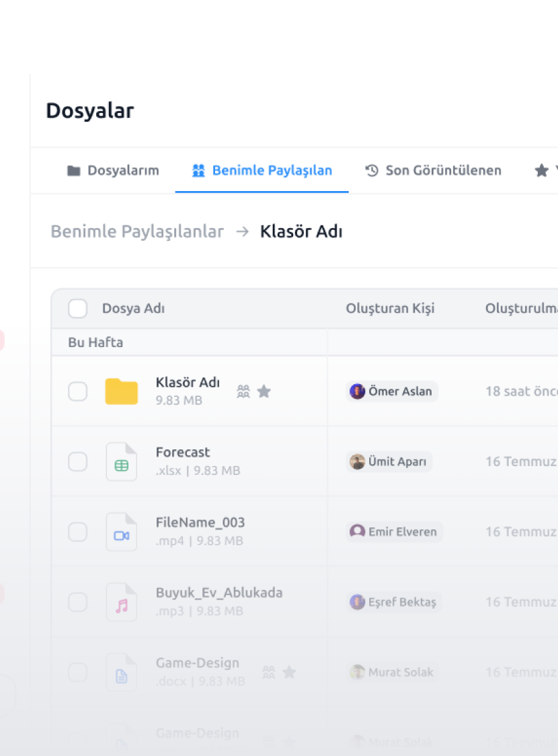
Task: Click the Emir Elveren creator chip
Action: pos(394,532)
